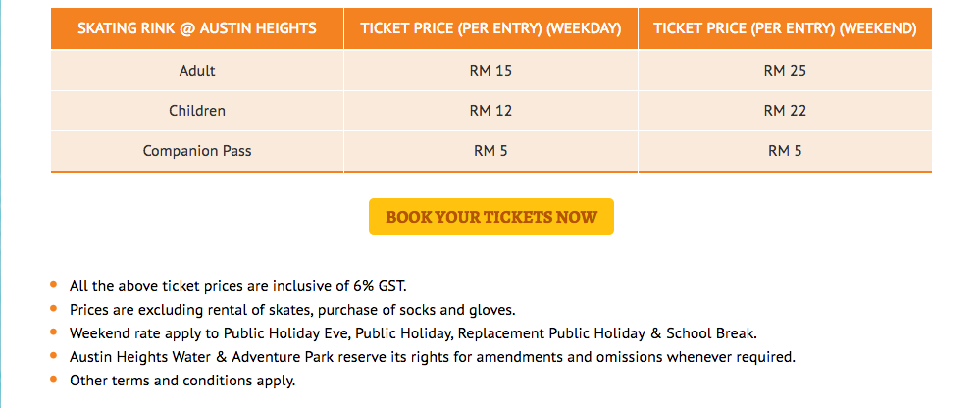Click the orange bullet beside Other terms note

54,379
